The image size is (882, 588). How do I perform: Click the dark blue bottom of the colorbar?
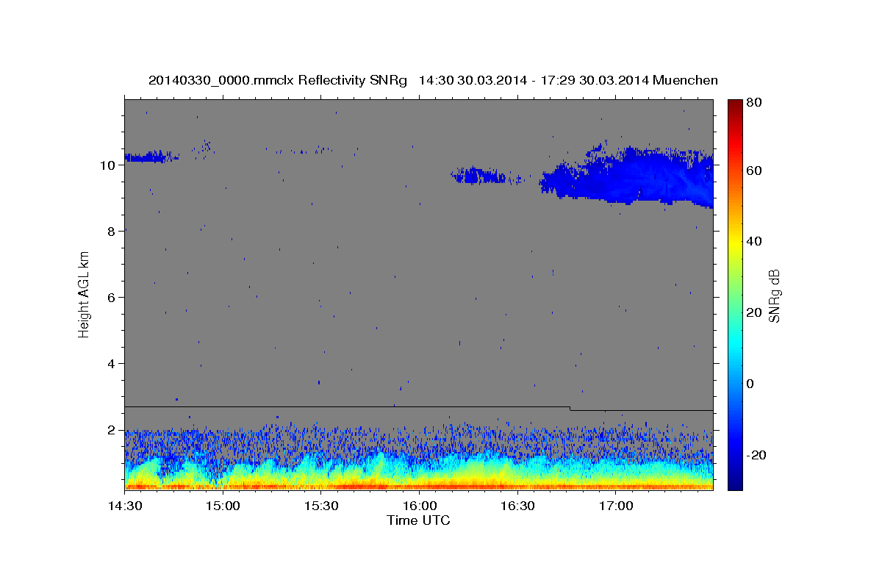735,481
